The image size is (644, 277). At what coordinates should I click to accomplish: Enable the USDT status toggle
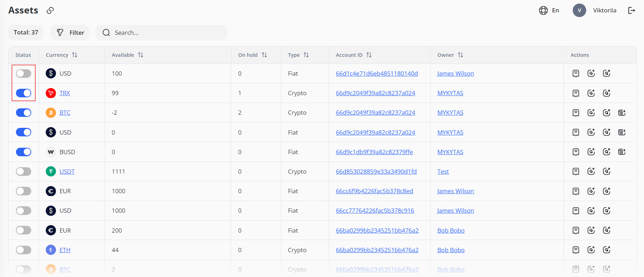click(23, 172)
